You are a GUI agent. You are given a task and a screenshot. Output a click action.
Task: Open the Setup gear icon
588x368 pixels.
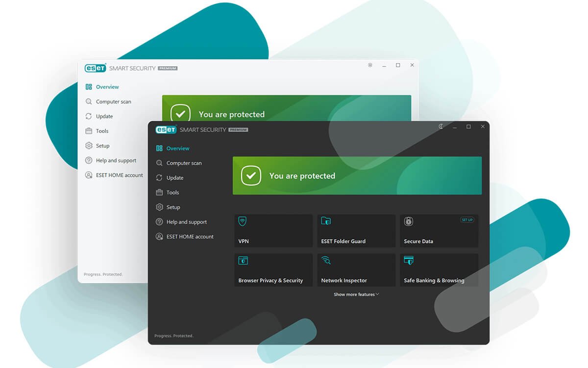[x=159, y=207]
